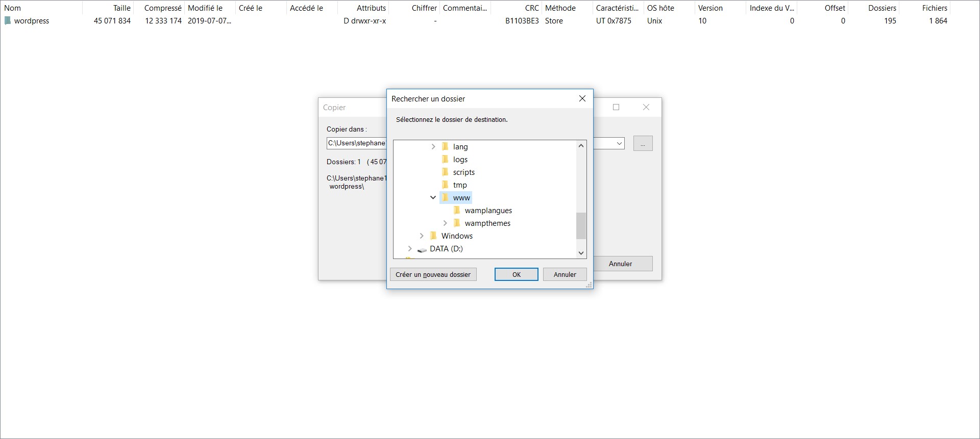
Task: Expand the DATA (D:) drive node
Action: tap(410, 249)
